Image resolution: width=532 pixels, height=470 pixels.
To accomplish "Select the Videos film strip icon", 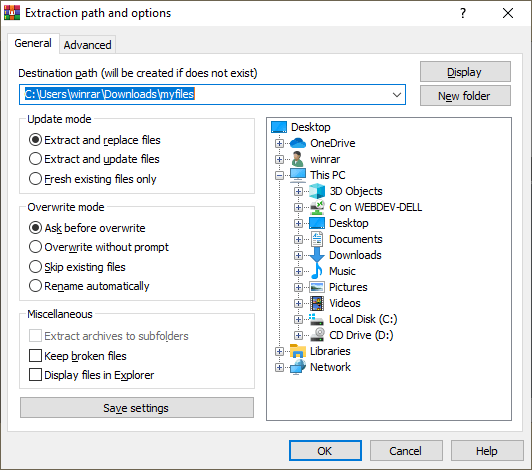I will pos(317,303).
